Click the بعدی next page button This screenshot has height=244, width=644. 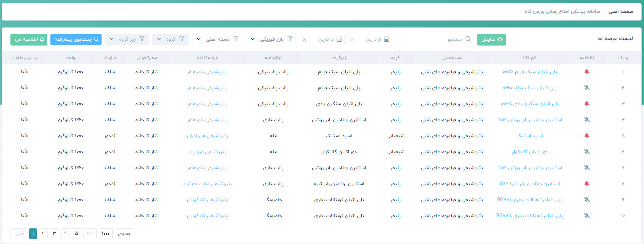[124, 234]
